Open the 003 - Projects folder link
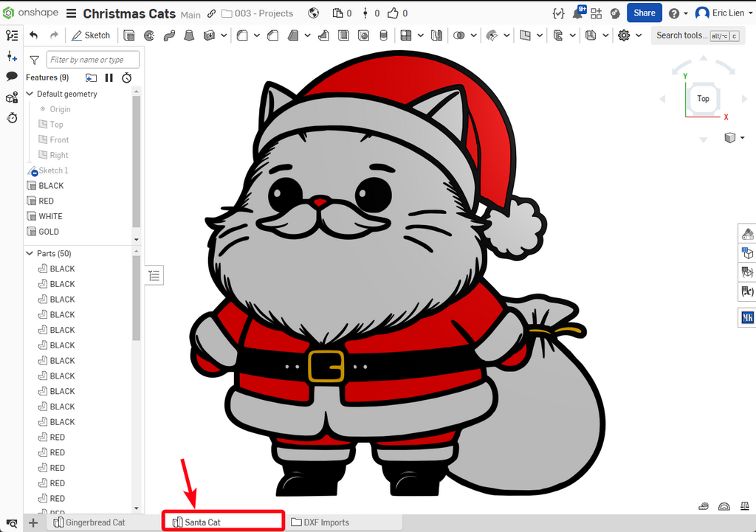The height and width of the screenshot is (532, 756). [258, 13]
